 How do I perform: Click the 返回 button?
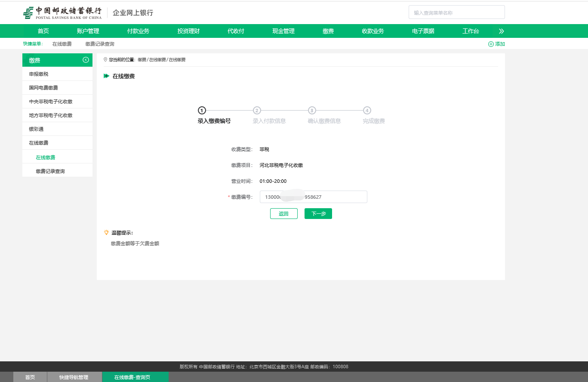click(283, 213)
